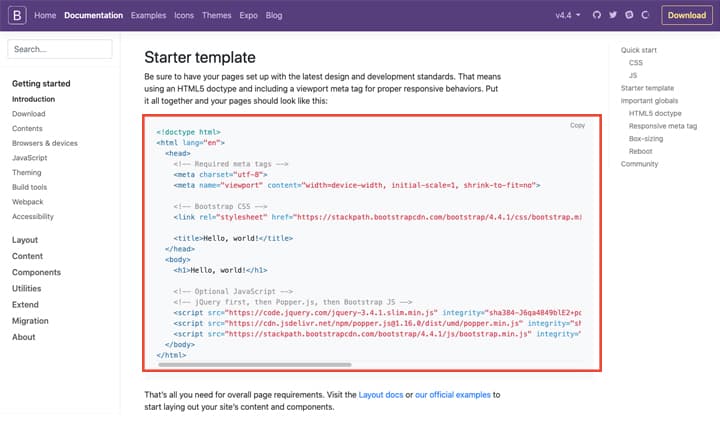Click the doctype html code line
This screenshot has width=720, height=425.
(188, 132)
